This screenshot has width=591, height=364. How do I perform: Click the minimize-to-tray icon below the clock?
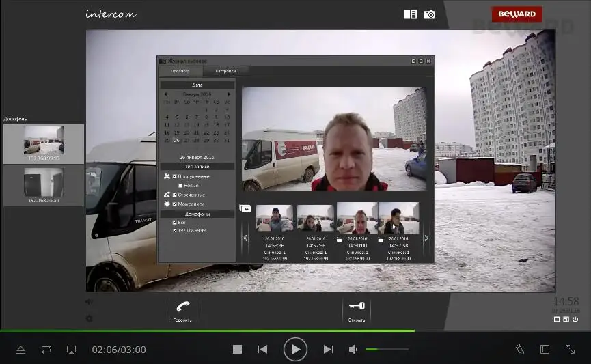pyautogui.click(x=557, y=319)
